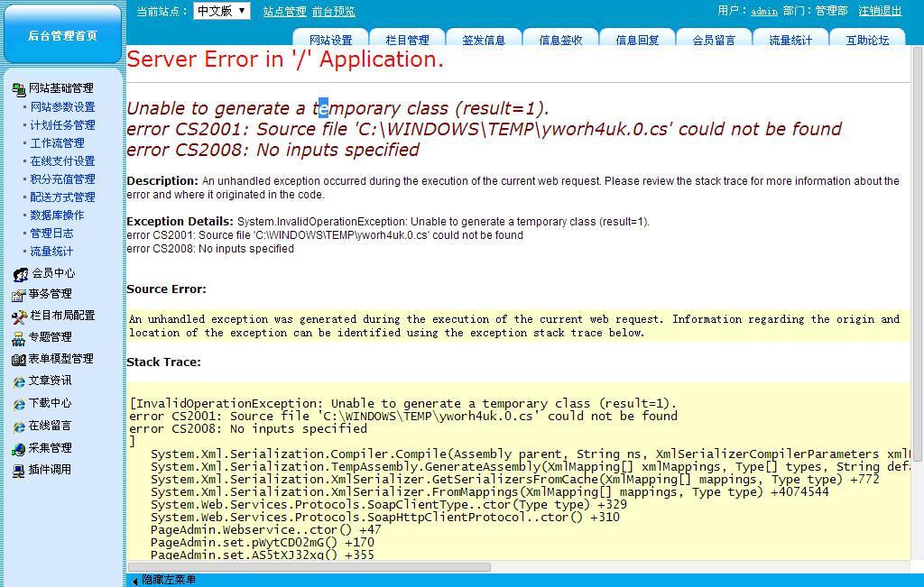Click the 事务管理 notepad icon
The height and width of the screenshot is (587, 924).
coord(18,295)
